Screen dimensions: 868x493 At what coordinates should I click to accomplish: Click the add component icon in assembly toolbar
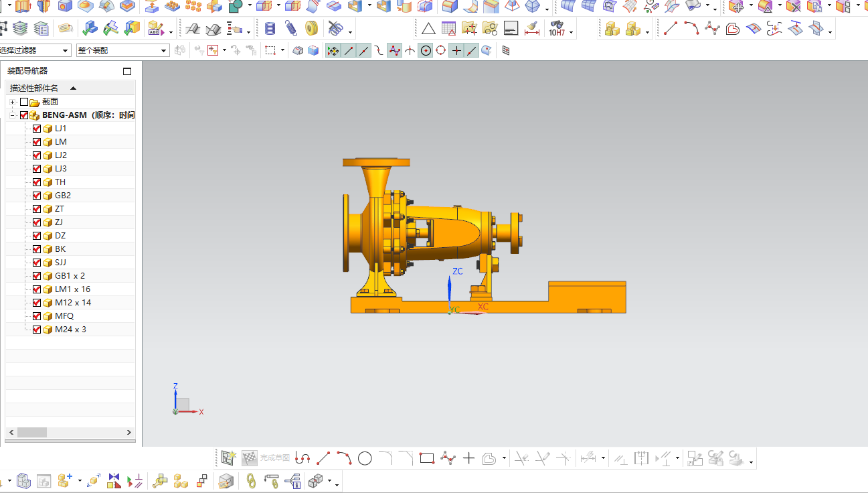[65, 480]
